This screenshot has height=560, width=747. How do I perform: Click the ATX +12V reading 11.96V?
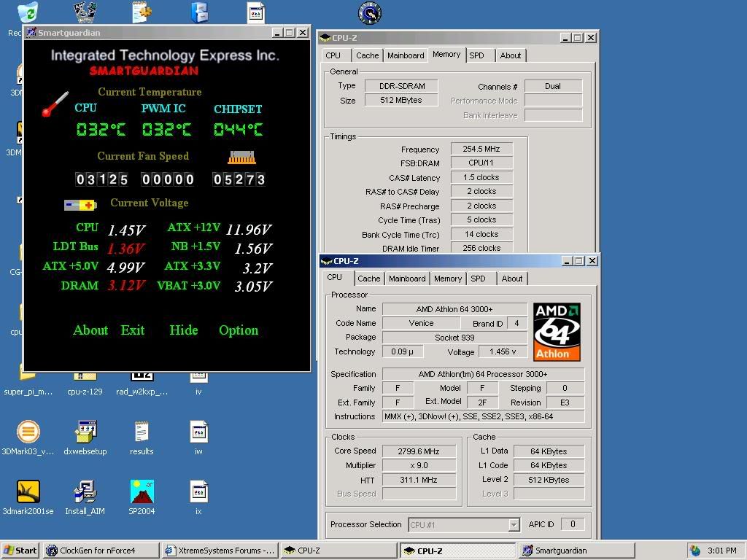pos(249,230)
